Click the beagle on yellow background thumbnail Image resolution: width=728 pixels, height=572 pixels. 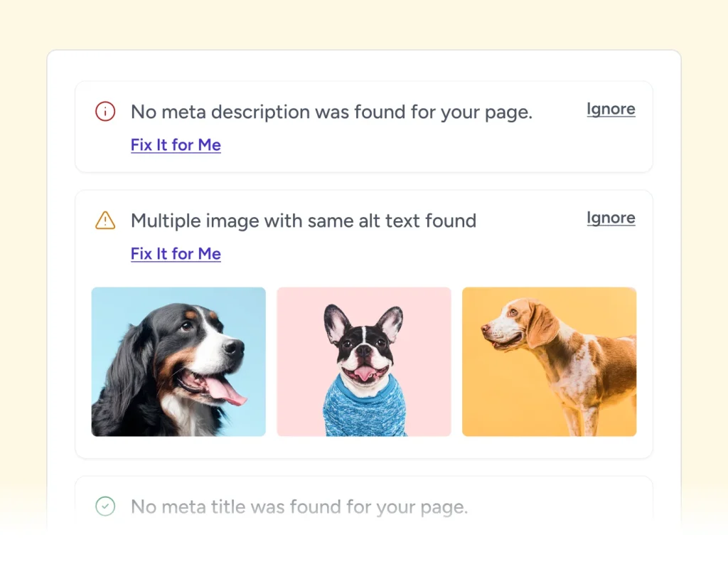(x=549, y=361)
